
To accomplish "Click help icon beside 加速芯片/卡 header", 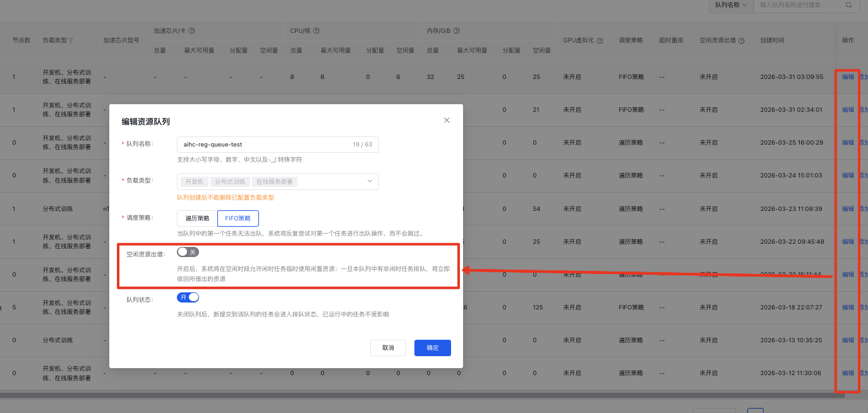I will coord(191,31).
